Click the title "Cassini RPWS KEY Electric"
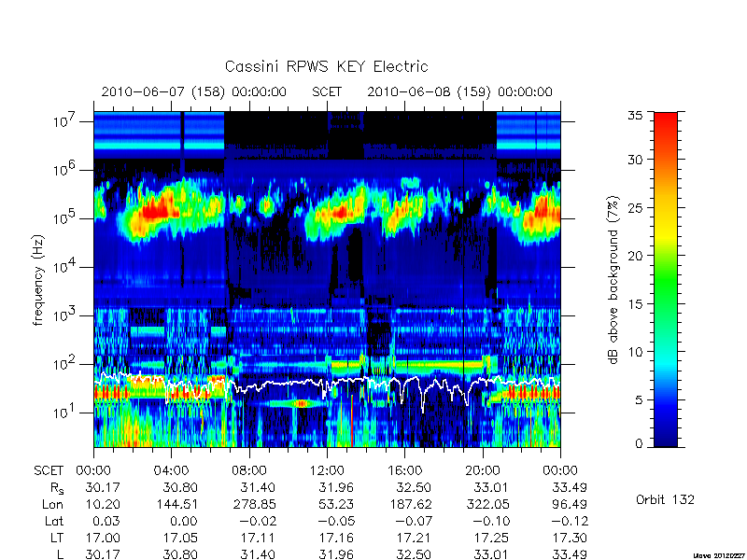747x560 pixels. click(326, 66)
